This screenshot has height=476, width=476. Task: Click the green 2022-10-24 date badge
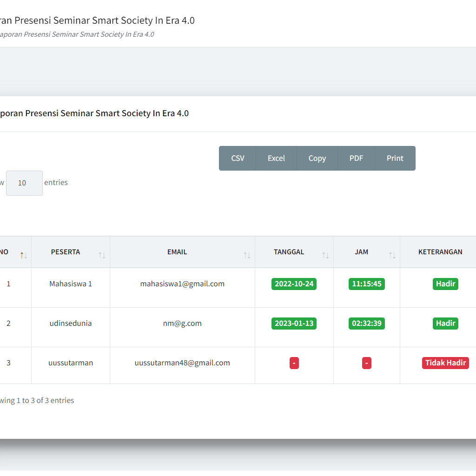click(294, 284)
